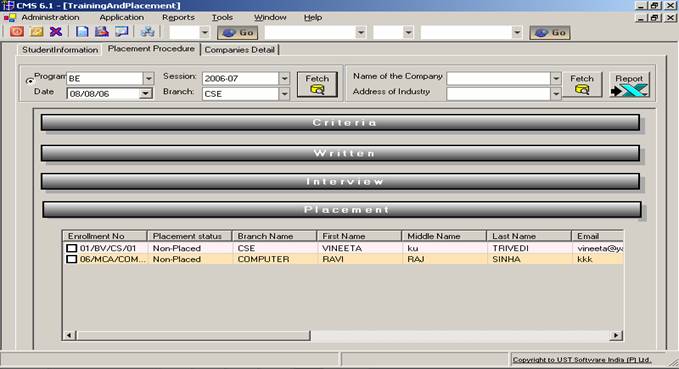Open the Window menu
The width and height of the screenshot is (679, 369).
270,17
